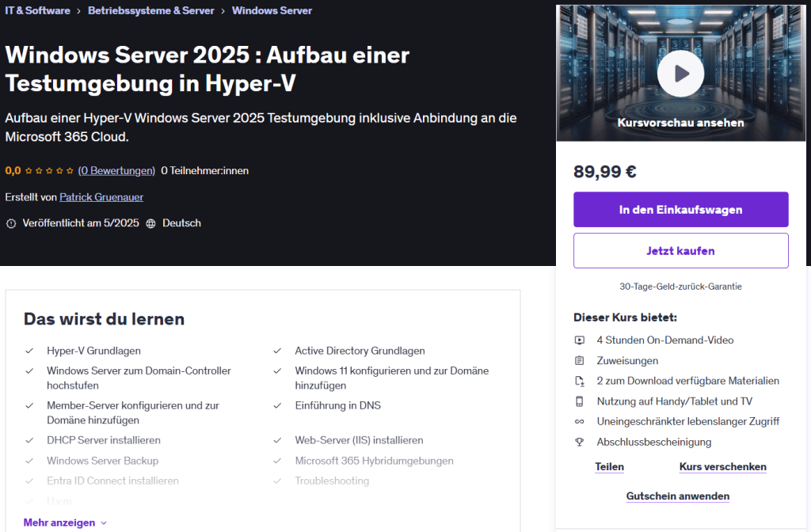The width and height of the screenshot is (811, 532).
Task: Play the course preview video
Action: click(x=680, y=74)
